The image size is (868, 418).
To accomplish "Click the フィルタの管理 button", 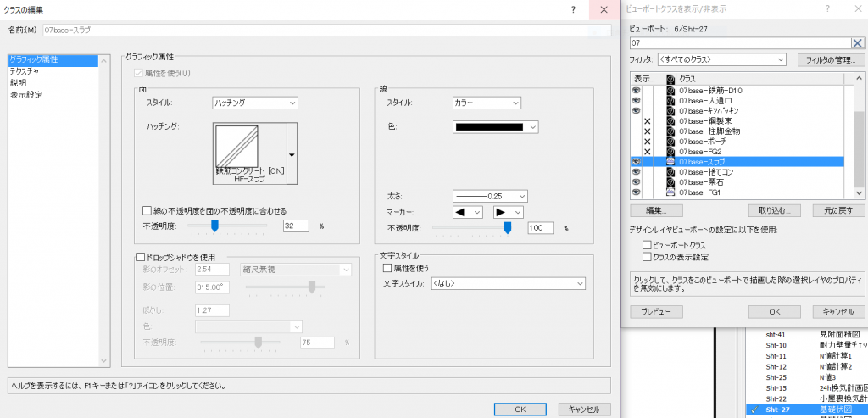I will coord(831,60).
